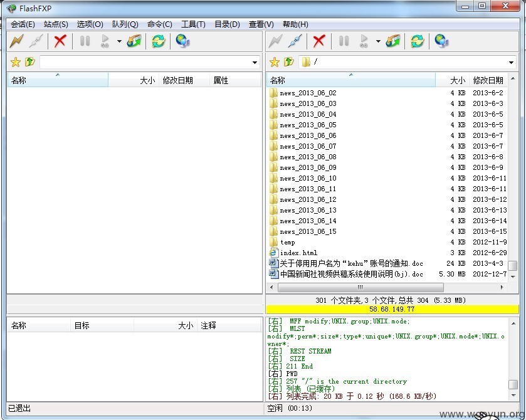Click the vertical scrollbar thumb of right file list
This screenshot has width=526, height=420.
click(x=513, y=266)
